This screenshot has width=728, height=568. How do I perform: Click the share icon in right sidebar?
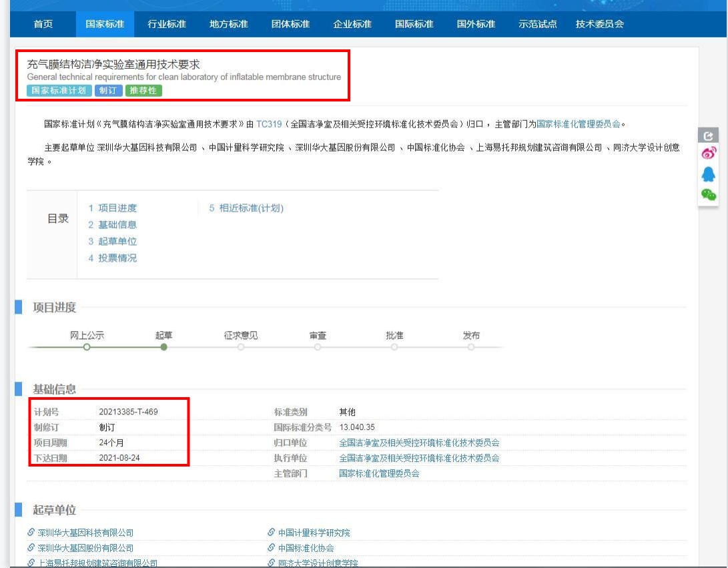(x=708, y=135)
